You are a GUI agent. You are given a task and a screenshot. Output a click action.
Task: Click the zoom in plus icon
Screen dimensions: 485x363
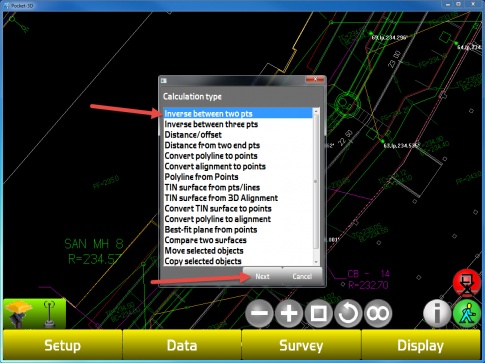click(289, 313)
